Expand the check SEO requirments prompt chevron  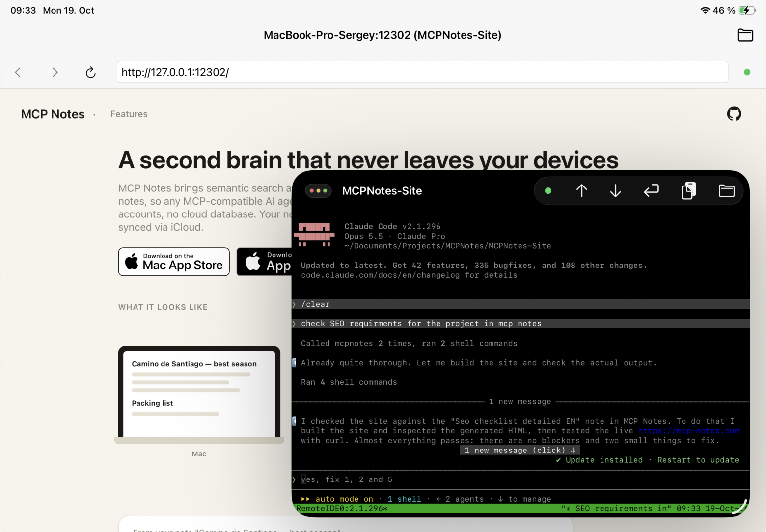coord(294,324)
